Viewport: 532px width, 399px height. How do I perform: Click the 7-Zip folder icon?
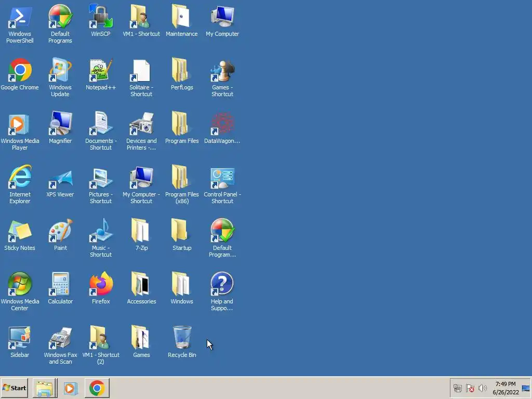[x=141, y=231]
